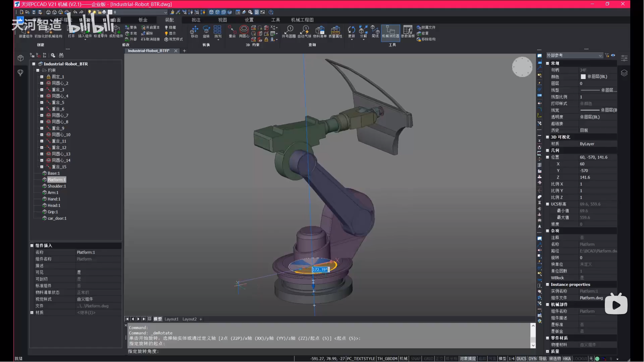Click the settings sliders icon at far right
This screenshot has width=644, height=362.
624,58
